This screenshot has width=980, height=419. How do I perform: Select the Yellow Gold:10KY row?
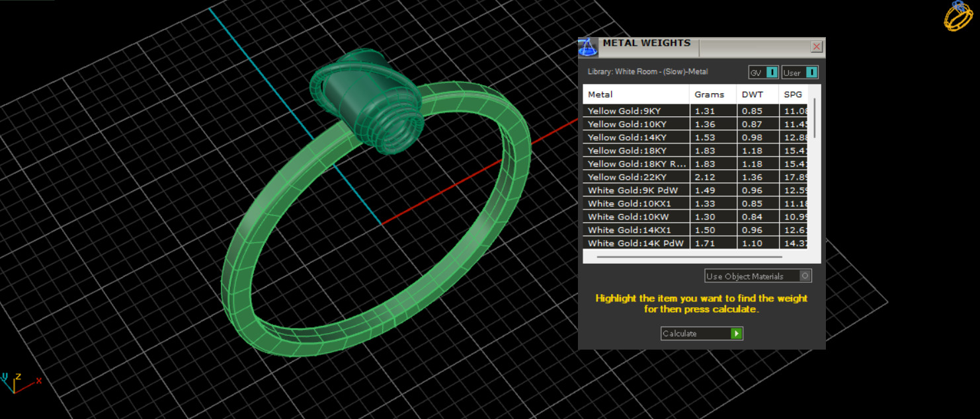[696, 124]
